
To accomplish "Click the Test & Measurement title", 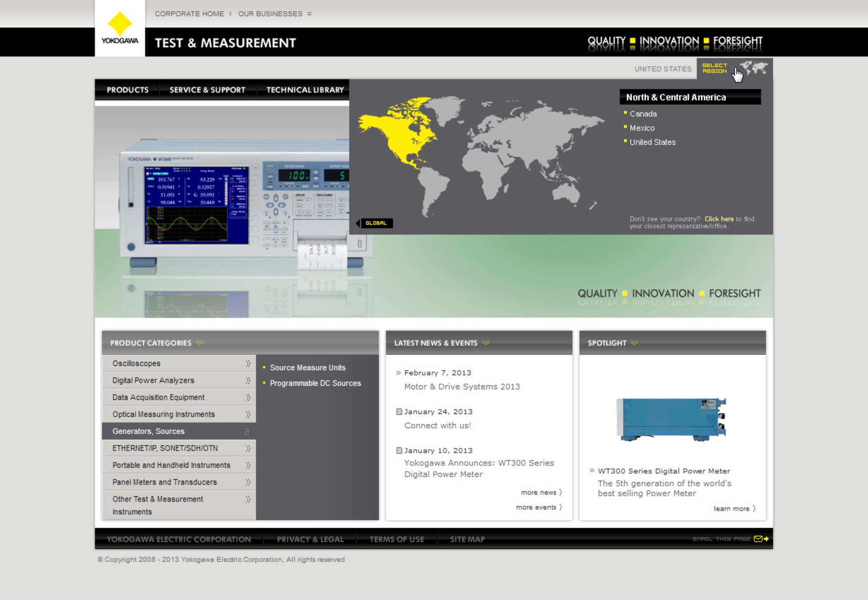I will (225, 43).
